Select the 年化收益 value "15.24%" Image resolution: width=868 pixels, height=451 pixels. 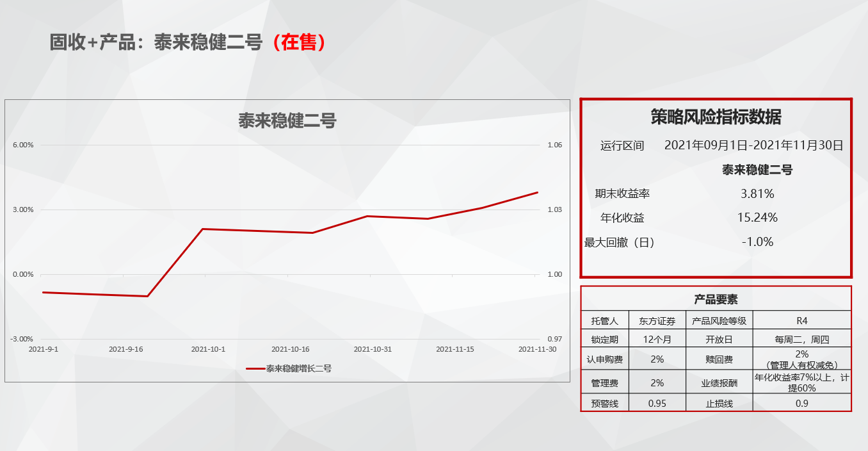point(757,218)
